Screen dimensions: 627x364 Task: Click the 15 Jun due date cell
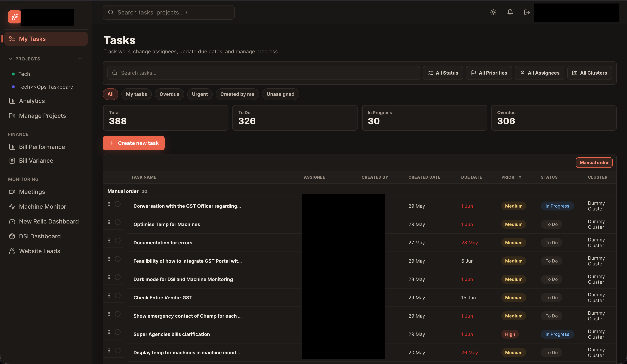[468, 298]
